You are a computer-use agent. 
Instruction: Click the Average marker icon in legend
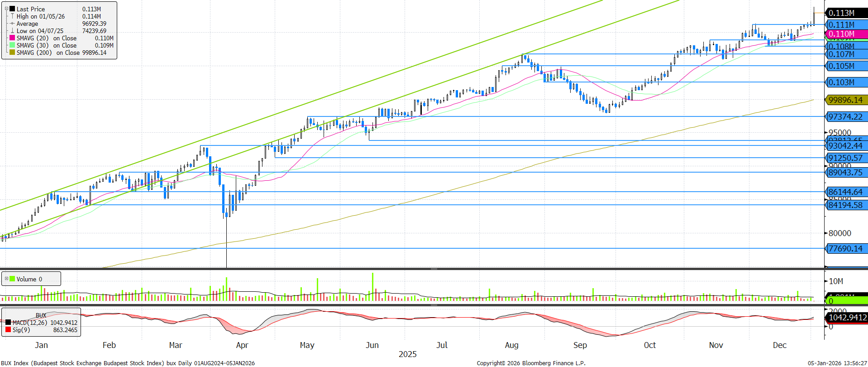tap(12, 24)
